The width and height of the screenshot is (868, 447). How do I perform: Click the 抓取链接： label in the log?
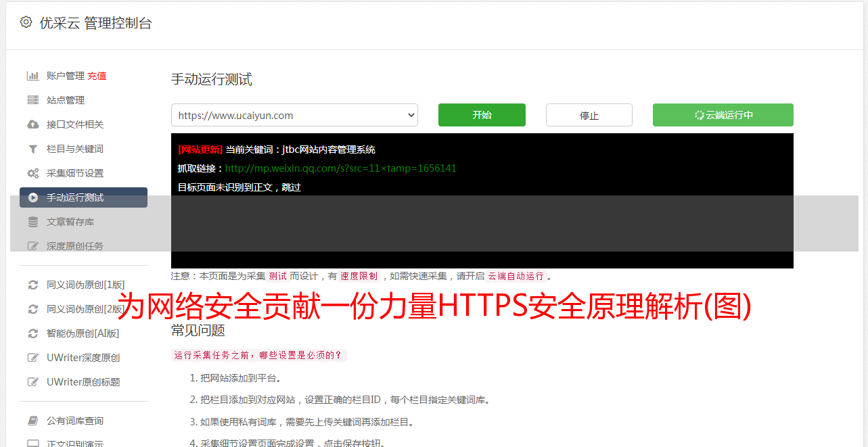pos(201,168)
